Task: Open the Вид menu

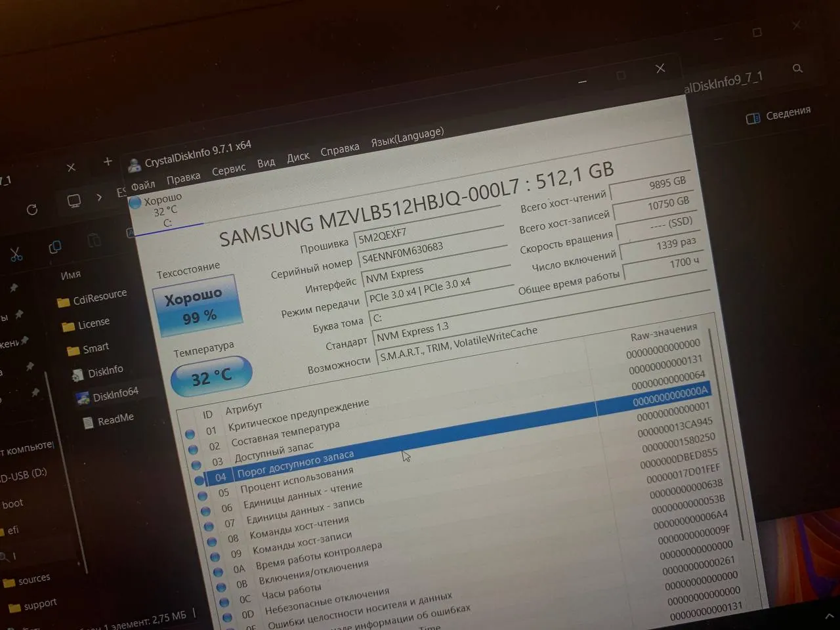Action: pyautogui.click(x=266, y=163)
